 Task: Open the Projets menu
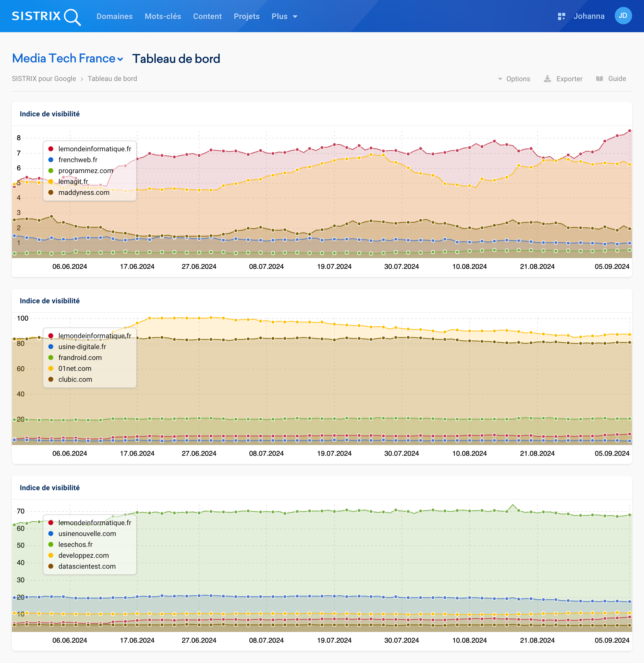[246, 16]
